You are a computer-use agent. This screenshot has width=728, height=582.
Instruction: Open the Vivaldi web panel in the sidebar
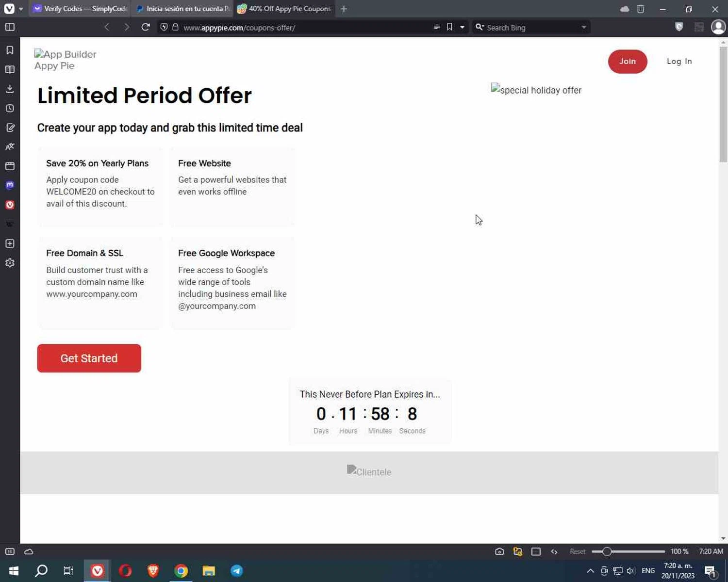(x=10, y=205)
